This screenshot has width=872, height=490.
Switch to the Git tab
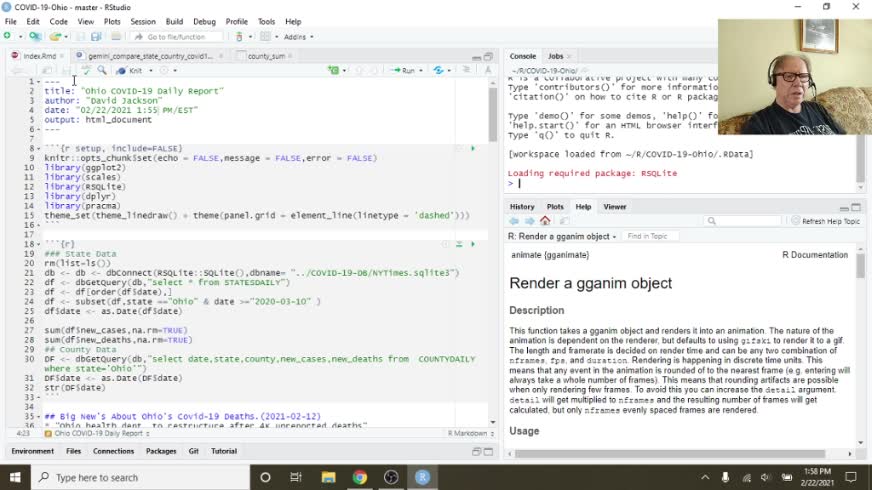click(x=194, y=451)
